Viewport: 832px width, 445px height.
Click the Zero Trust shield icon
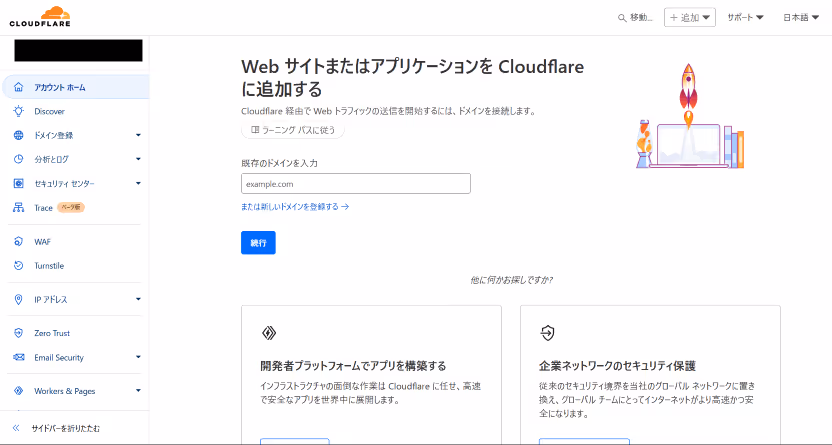(19, 333)
